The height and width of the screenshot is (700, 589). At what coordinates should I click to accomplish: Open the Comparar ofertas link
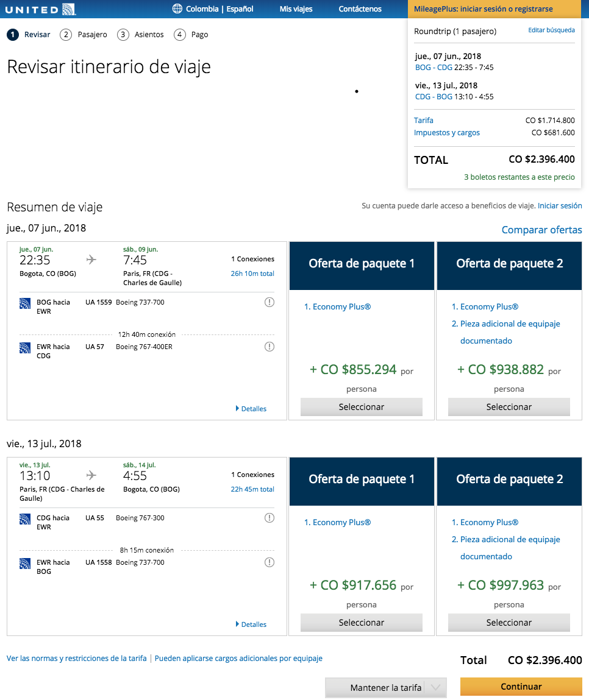[x=541, y=230]
